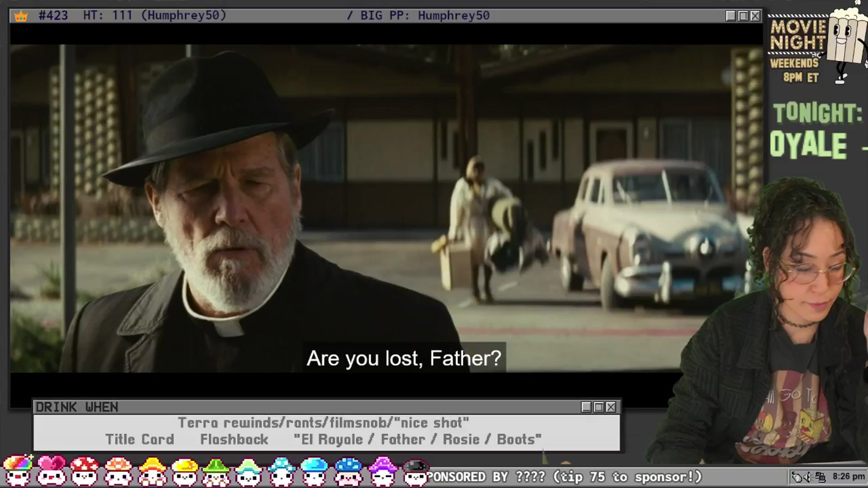Viewport: 868px width, 488px height.
Task: Close the Drink When window
Action: tap(611, 407)
